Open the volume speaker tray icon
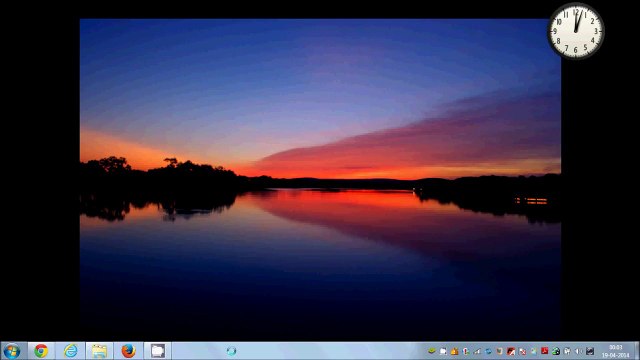The image size is (640, 360). (x=578, y=351)
